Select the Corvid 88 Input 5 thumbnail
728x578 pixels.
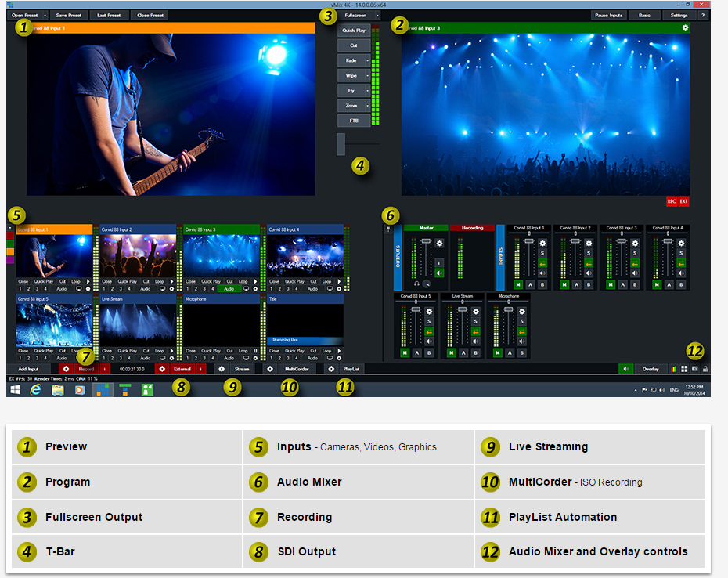point(54,325)
